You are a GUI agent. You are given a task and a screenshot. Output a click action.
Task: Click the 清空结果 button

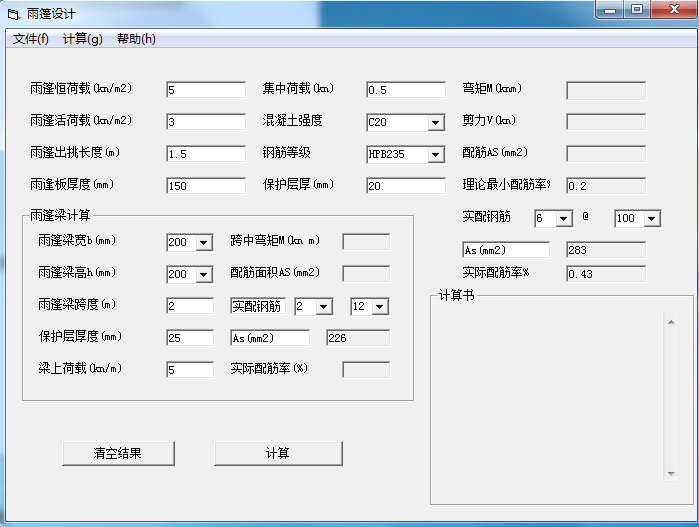118,453
